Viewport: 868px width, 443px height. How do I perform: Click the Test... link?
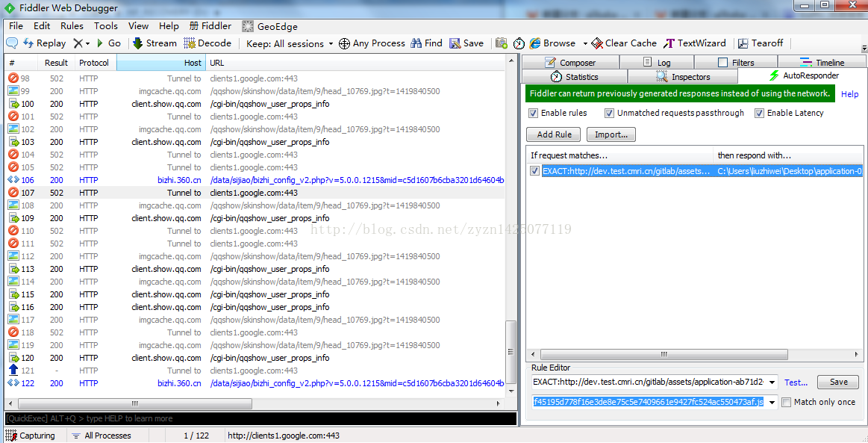point(796,382)
